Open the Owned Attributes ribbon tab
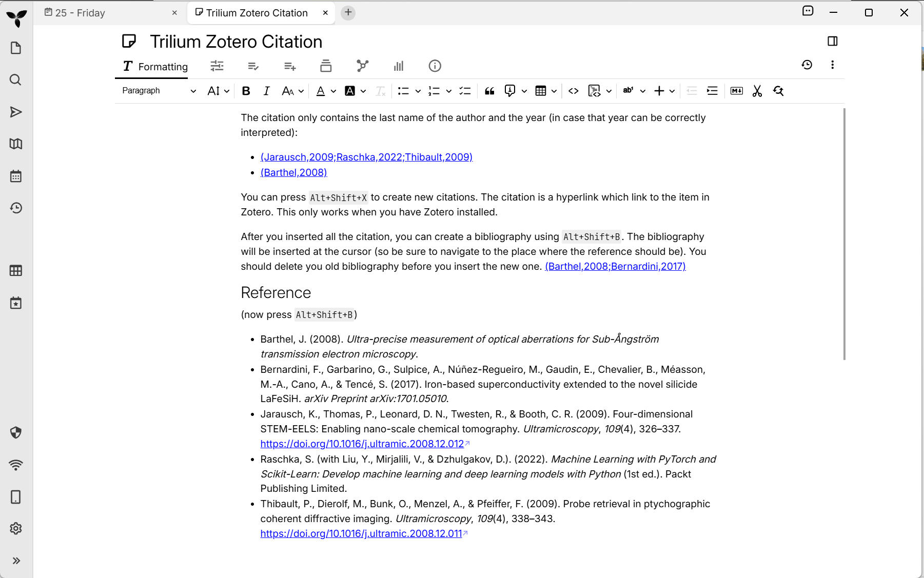 click(253, 66)
